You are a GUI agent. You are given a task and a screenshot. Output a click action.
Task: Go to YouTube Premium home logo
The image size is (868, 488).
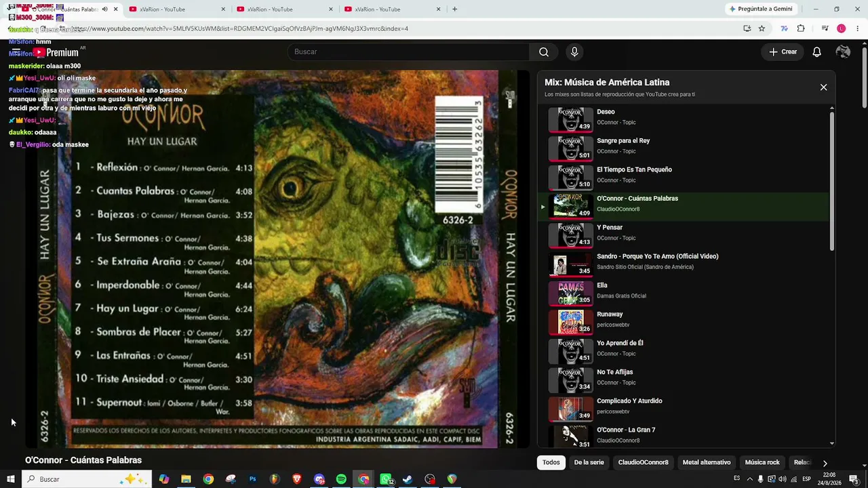pyautogui.click(x=56, y=52)
